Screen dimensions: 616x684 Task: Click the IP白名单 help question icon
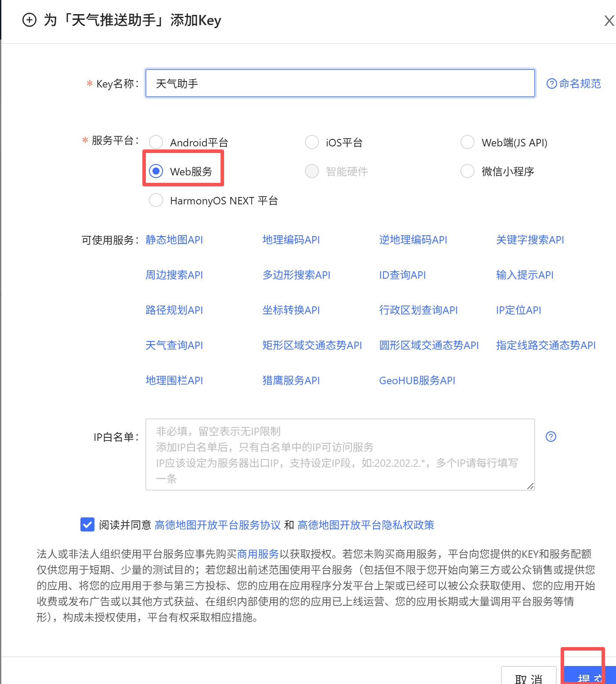point(551,437)
